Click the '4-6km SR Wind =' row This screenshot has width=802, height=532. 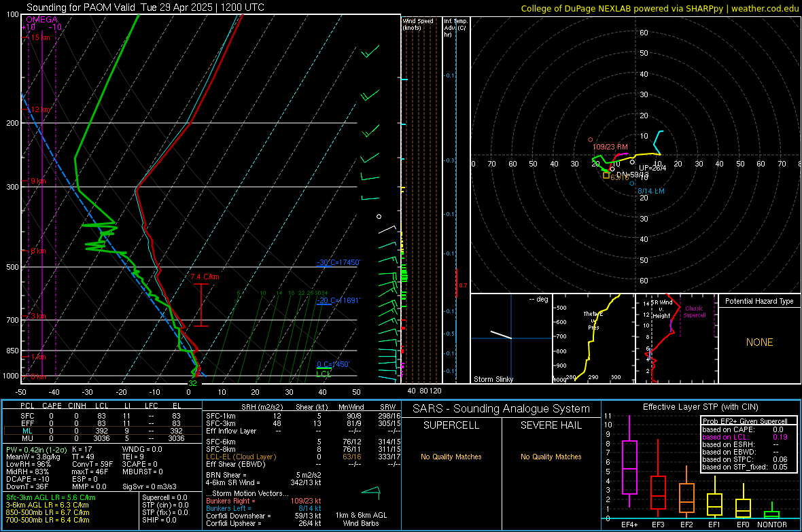[x=264, y=482]
